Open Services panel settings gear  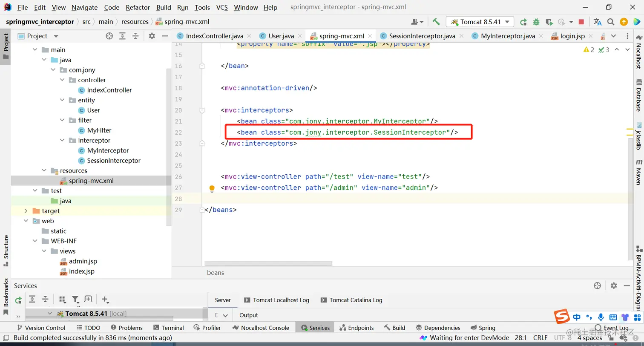(x=614, y=285)
